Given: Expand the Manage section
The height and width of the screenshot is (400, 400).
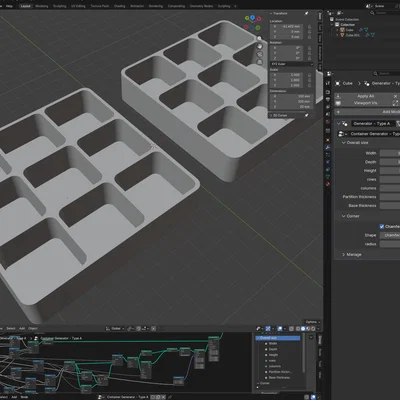Looking at the screenshot, I should tap(344, 255).
